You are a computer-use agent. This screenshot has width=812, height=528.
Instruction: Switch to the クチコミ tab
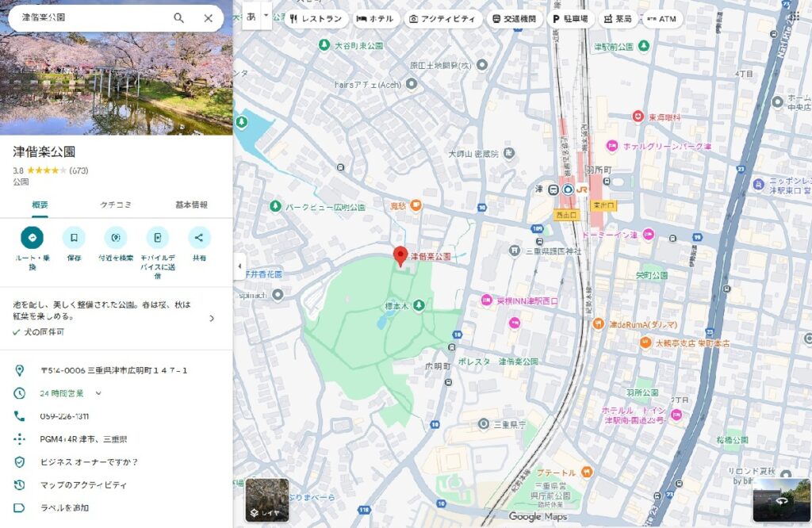[x=116, y=205]
